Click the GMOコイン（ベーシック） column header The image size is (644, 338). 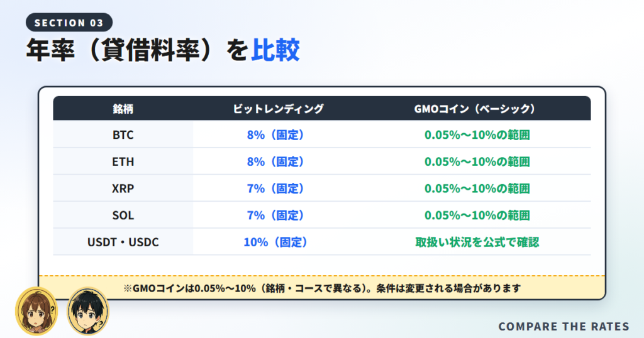click(477, 109)
